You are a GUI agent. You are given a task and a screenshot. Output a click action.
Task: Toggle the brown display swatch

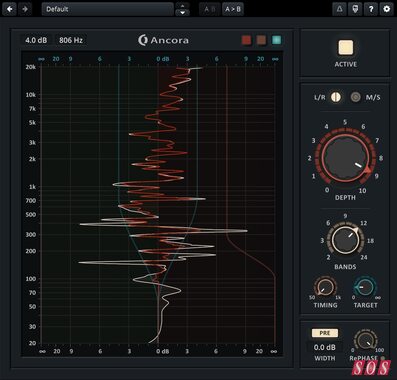point(261,40)
